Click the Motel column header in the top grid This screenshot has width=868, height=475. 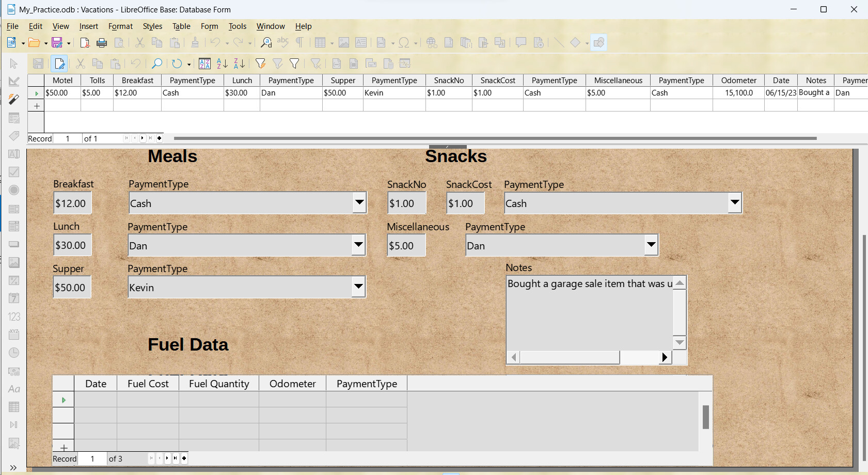pos(62,81)
